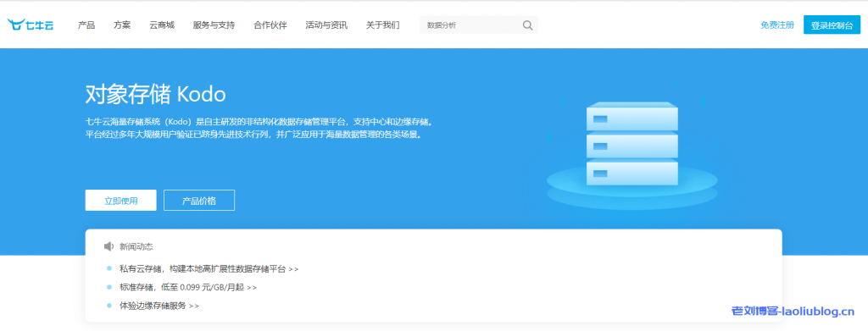Click description line starting 平台经过多年
868x331 pixels.
click(253, 135)
